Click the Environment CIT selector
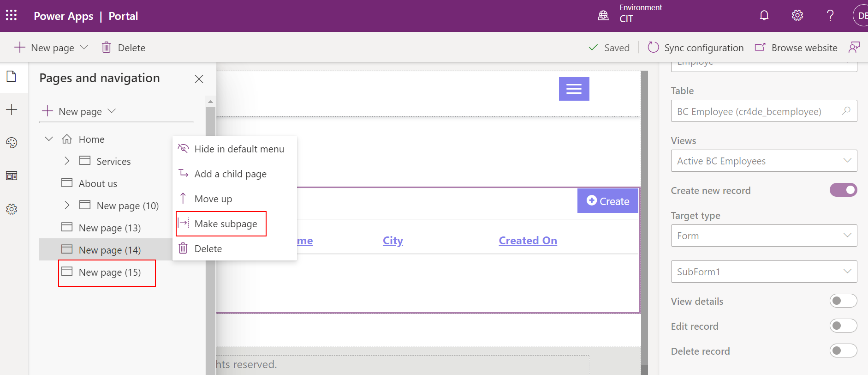 tap(630, 13)
